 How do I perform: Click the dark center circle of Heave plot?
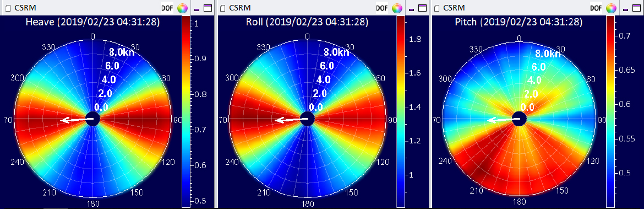coord(93,119)
